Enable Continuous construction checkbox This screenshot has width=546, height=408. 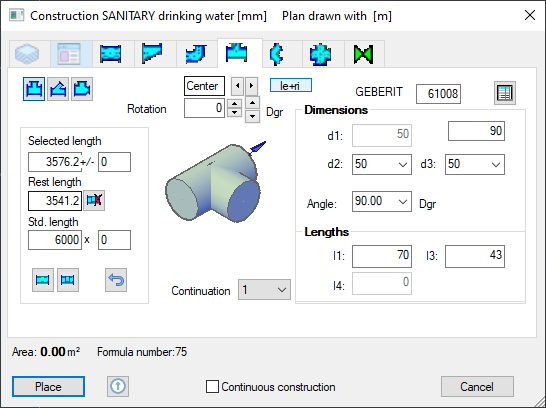[x=212, y=386]
